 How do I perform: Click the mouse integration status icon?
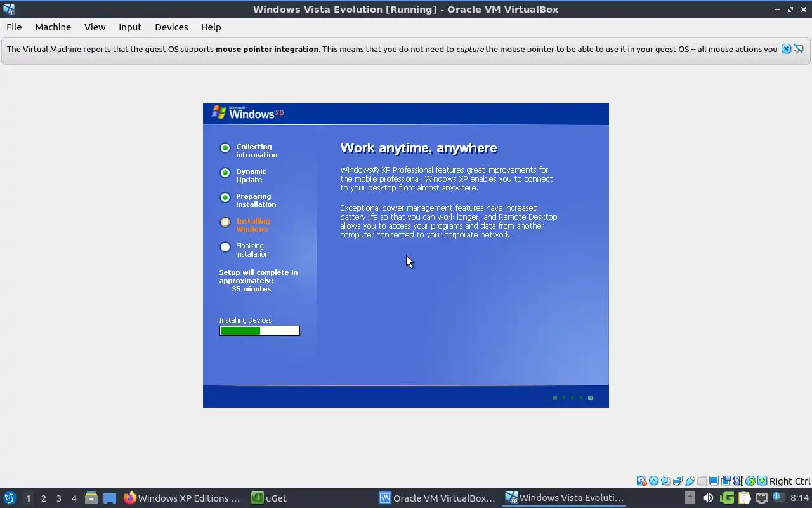click(x=750, y=481)
